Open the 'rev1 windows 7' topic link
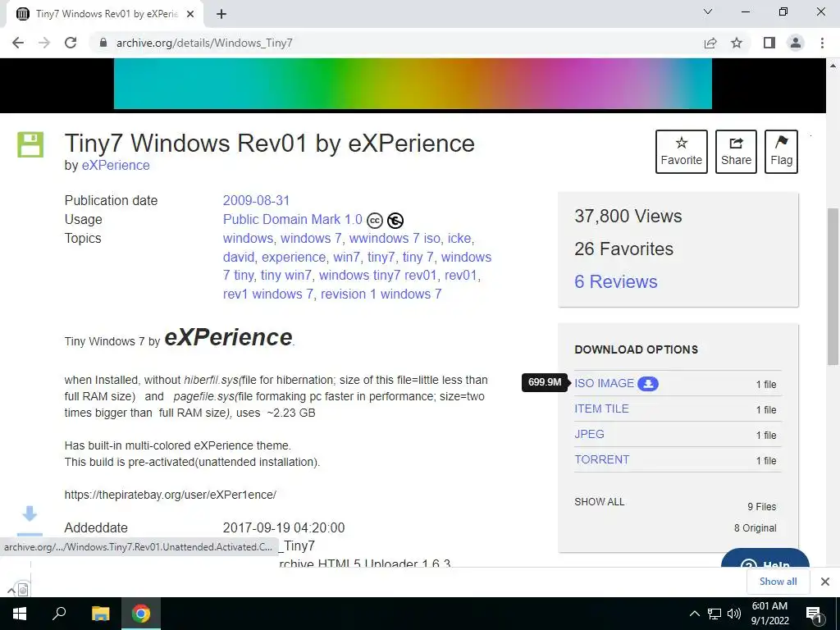Image resolution: width=840 pixels, height=630 pixels. coord(268,294)
